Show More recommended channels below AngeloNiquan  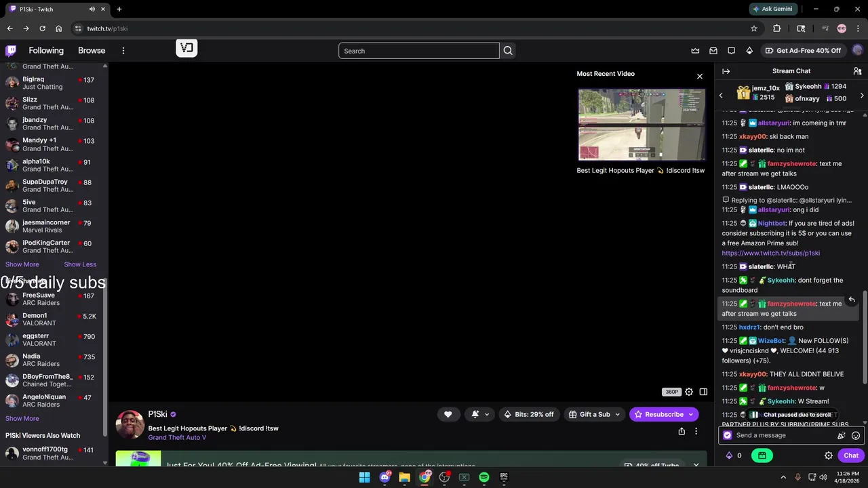point(22,418)
